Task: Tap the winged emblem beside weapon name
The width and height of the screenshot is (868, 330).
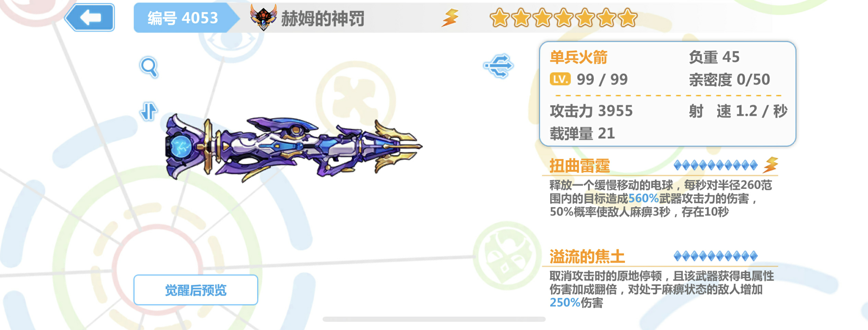Action: point(263,17)
